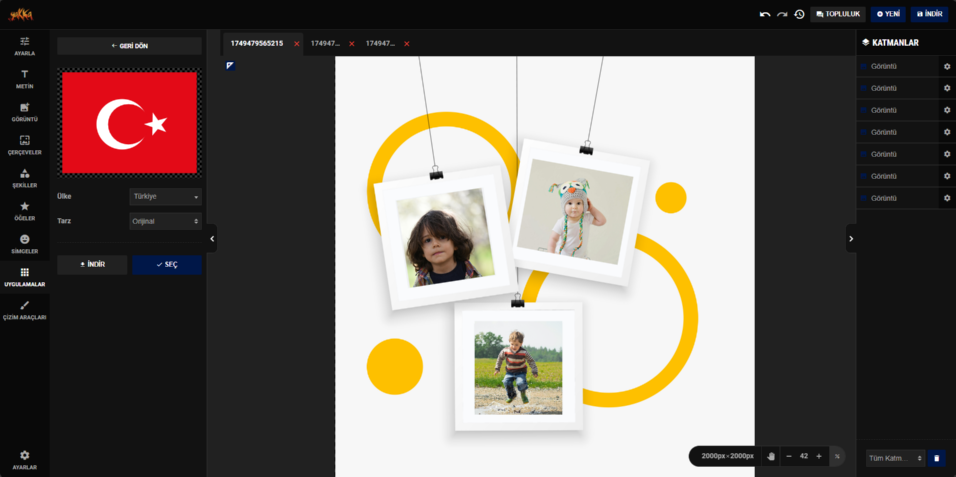Delete the layer with the trash button
Screen dimensions: 956x477
(936, 458)
